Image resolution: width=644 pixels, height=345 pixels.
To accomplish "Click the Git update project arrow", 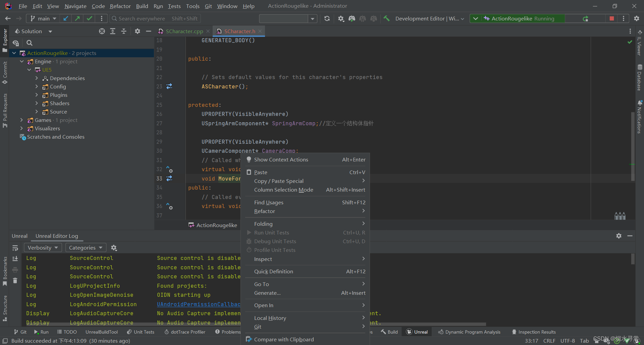I will pos(66,18).
